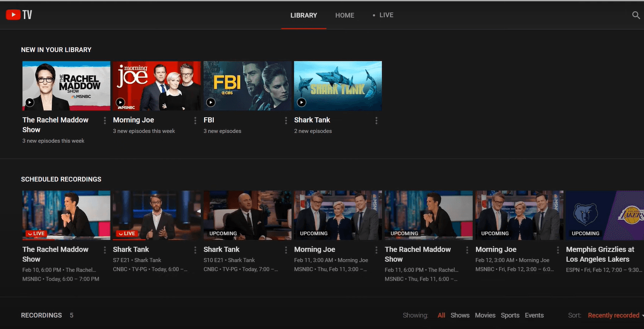Filter recordings by All
The width and height of the screenshot is (644, 329).
[441, 315]
